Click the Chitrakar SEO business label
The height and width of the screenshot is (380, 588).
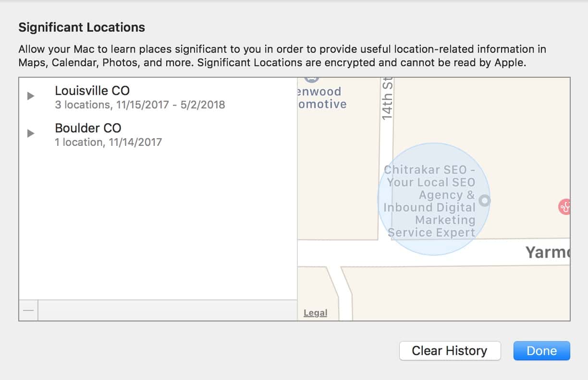click(x=430, y=202)
